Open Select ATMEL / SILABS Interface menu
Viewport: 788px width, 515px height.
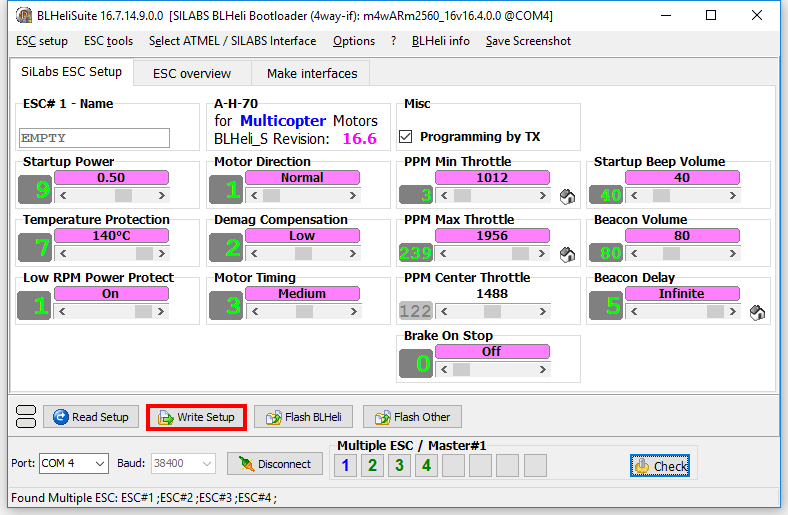click(x=232, y=41)
